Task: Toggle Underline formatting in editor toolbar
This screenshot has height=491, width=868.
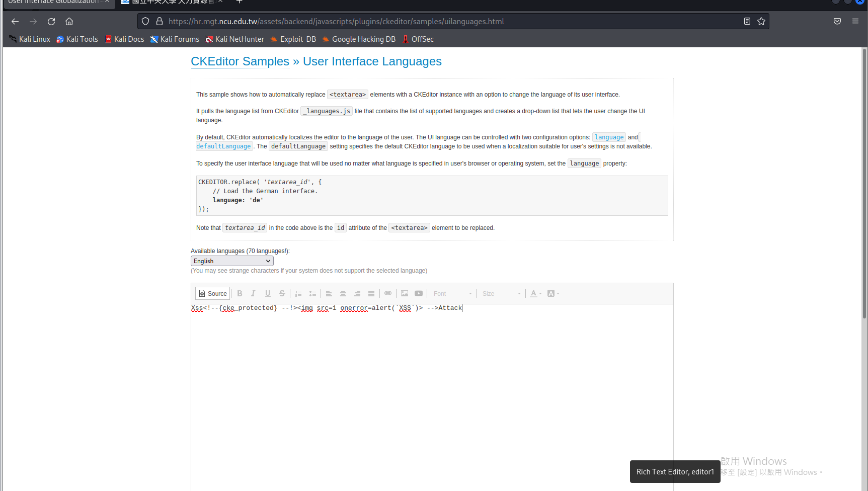Action: pos(268,293)
